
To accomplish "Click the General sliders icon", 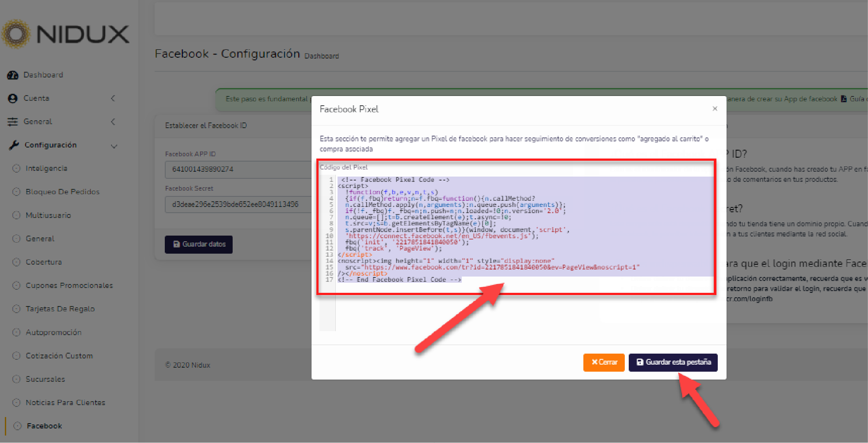I will click(x=13, y=122).
